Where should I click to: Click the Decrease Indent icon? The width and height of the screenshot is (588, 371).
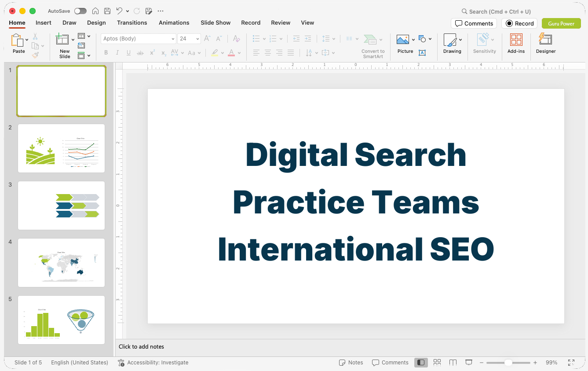click(x=296, y=39)
